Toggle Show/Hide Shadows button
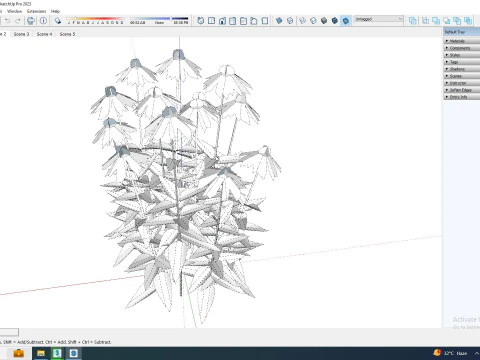Screen dimensions: 480x360 click(x=58, y=21)
